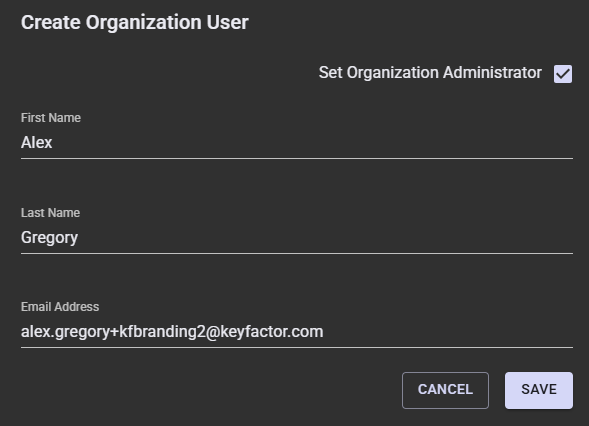This screenshot has width=589, height=426.
Task: Click the First Name field label
Action: 51,118
